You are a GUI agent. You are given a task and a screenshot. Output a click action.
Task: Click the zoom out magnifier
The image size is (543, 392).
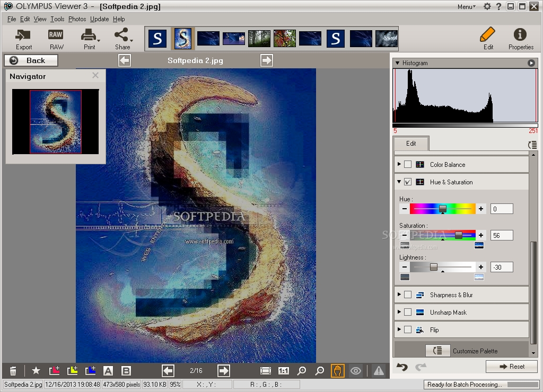tap(320, 371)
